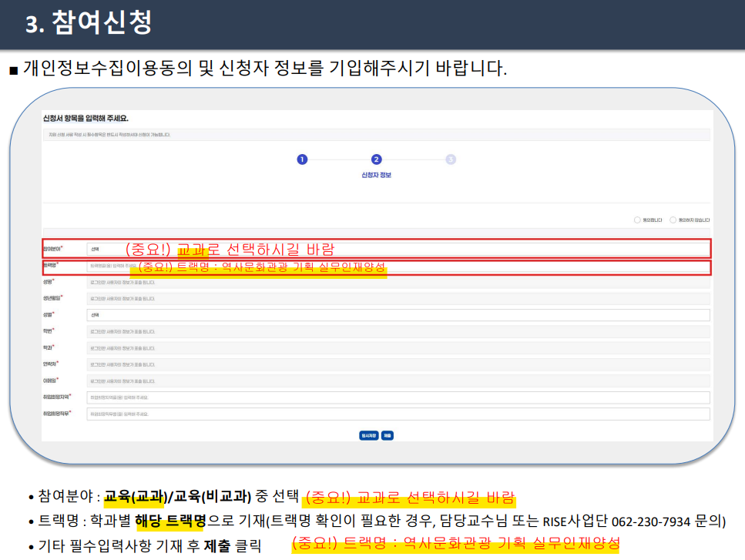Click the bullet line starting 기타 필수입력사항
Screen dimensions: 745x560
(x=149, y=546)
